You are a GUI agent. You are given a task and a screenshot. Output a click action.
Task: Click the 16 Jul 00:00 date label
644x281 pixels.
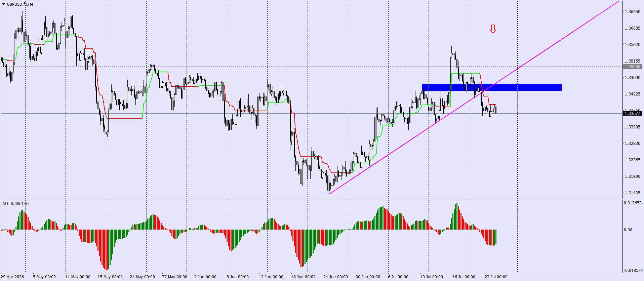pyautogui.click(x=464, y=277)
